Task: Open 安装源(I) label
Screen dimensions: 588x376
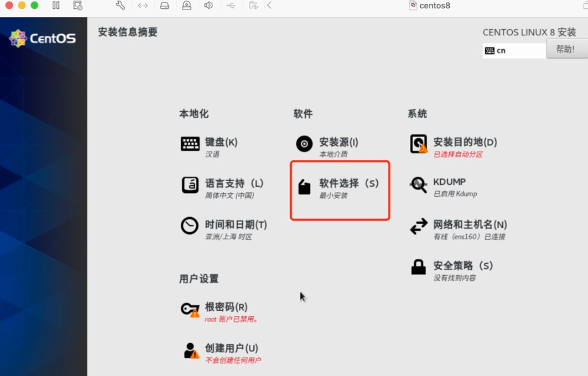Action: [x=339, y=142]
